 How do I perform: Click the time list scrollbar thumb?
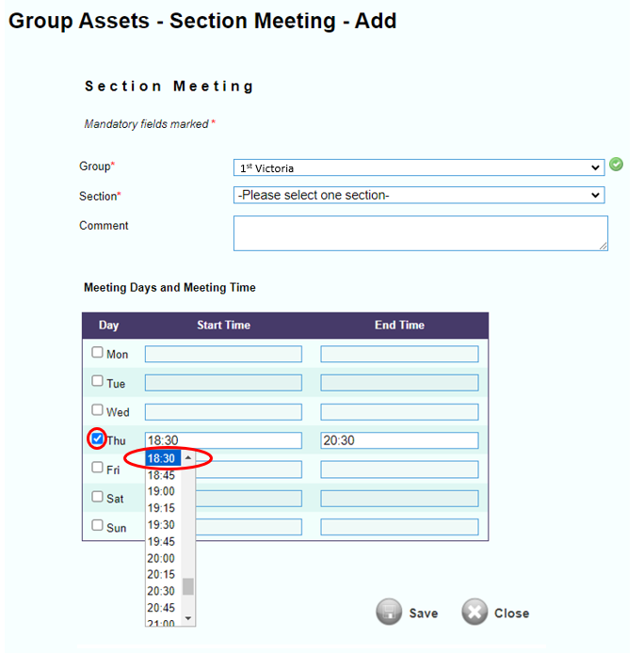coord(188,586)
